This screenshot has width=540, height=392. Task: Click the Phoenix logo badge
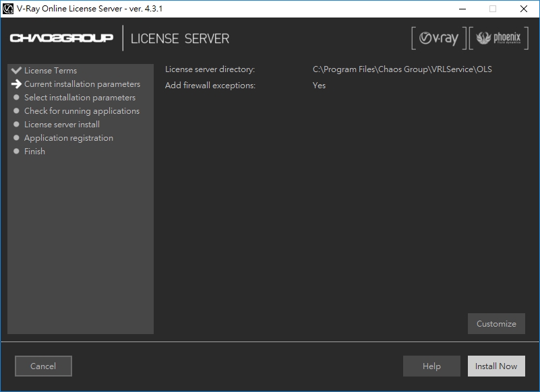tap(498, 38)
